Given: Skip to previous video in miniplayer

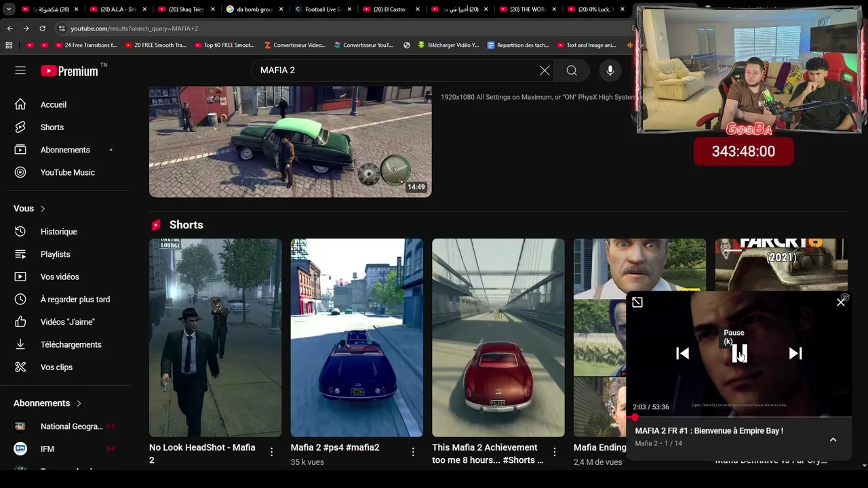Looking at the screenshot, I should coord(683,353).
